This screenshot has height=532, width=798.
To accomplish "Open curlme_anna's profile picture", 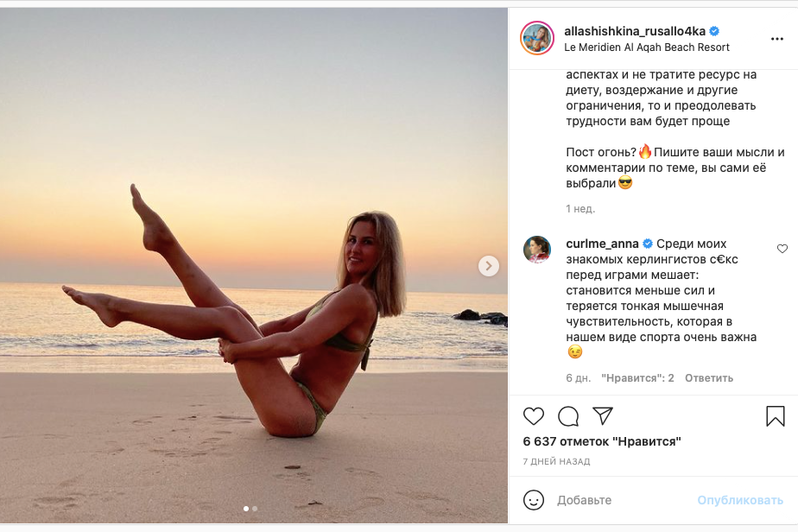I will [x=537, y=249].
